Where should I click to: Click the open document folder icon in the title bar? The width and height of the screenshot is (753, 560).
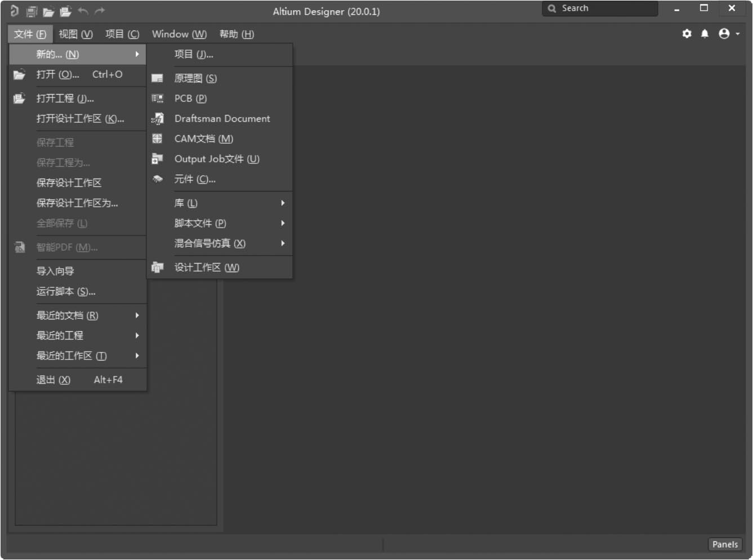(x=48, y=11)
